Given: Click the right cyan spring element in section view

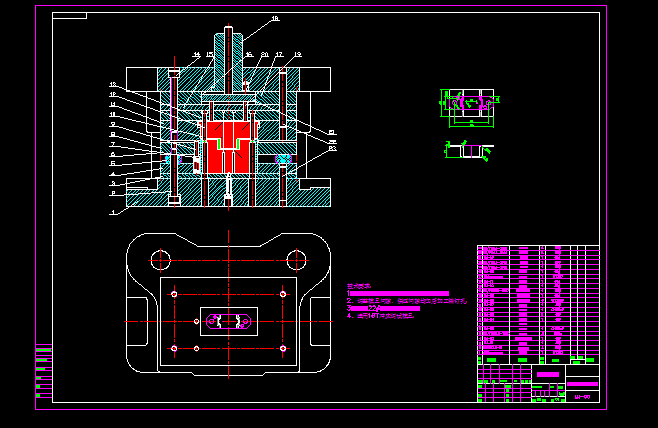Looking at the screenshot, I should [283, 159].
